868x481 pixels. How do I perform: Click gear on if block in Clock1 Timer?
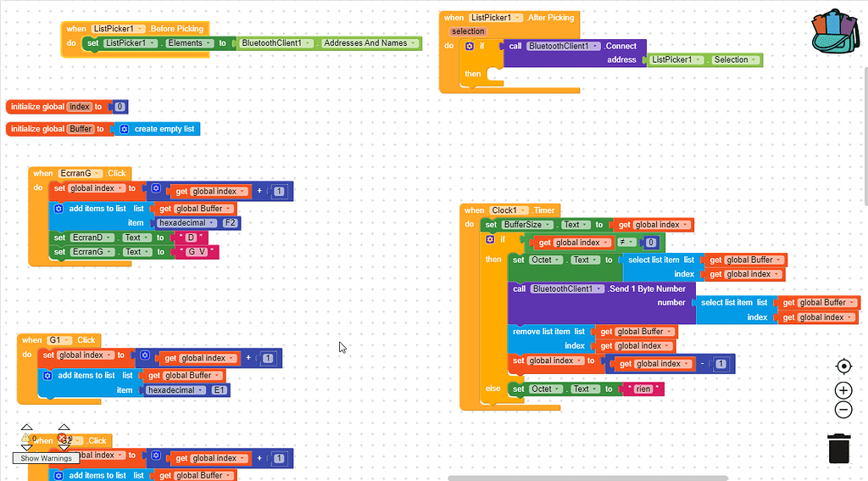490,239
